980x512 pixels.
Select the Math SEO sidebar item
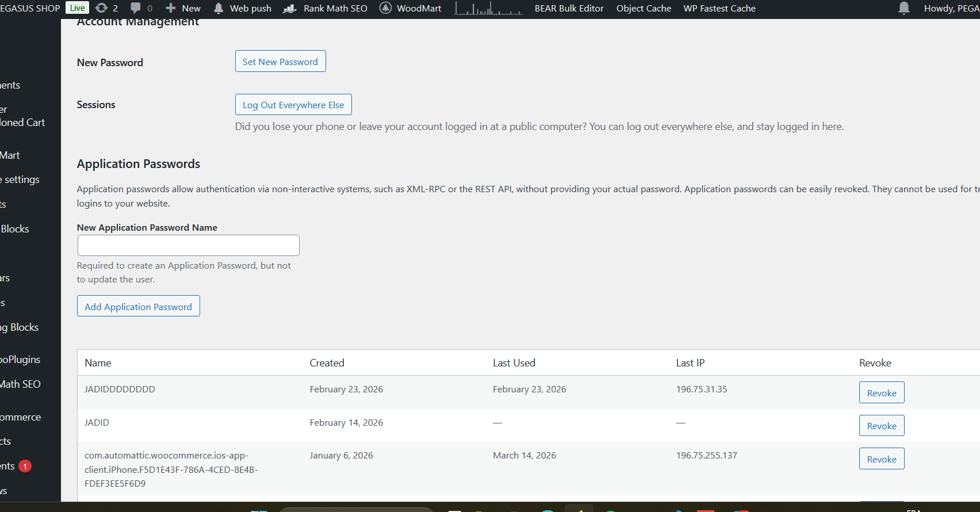21,384
